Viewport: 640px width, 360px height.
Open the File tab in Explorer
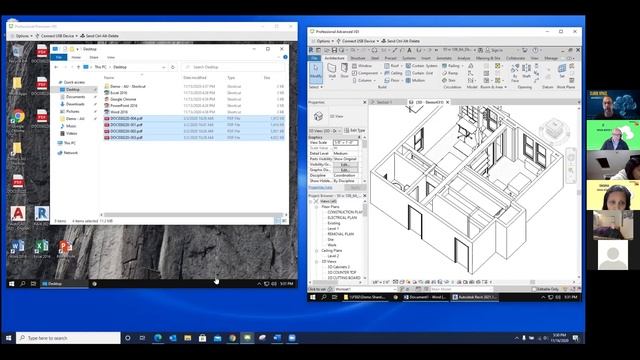pyautogui.click(x=59, y=58)
